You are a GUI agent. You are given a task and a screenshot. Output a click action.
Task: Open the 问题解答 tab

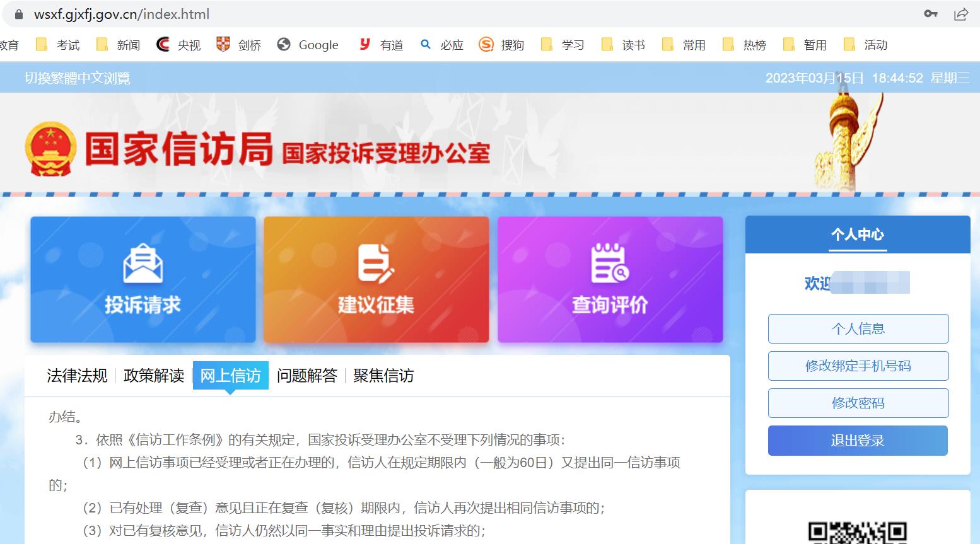tap(307, 376)
